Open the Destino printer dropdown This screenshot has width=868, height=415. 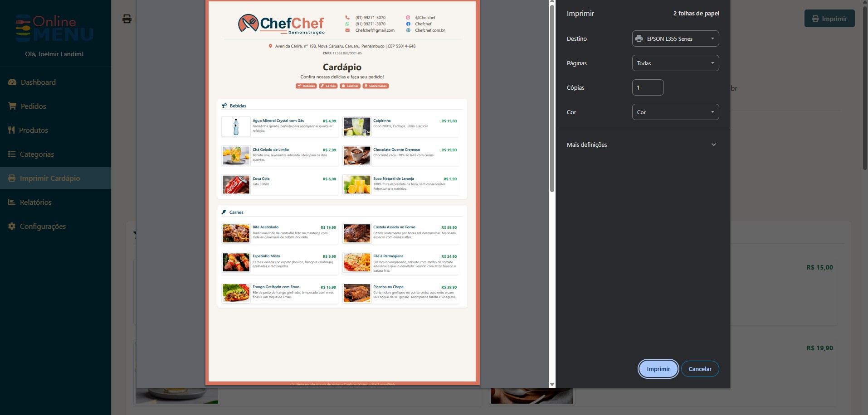tap(675, 39)
